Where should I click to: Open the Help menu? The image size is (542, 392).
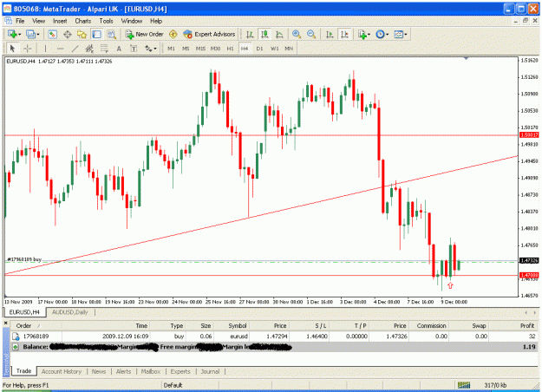coord(156,21)
